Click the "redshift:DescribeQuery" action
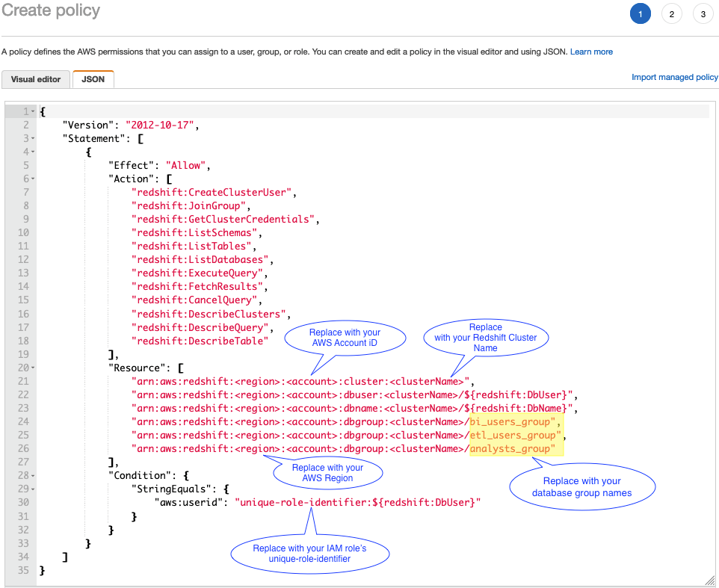This screenshot has width=719, height=588. point(200,327)
